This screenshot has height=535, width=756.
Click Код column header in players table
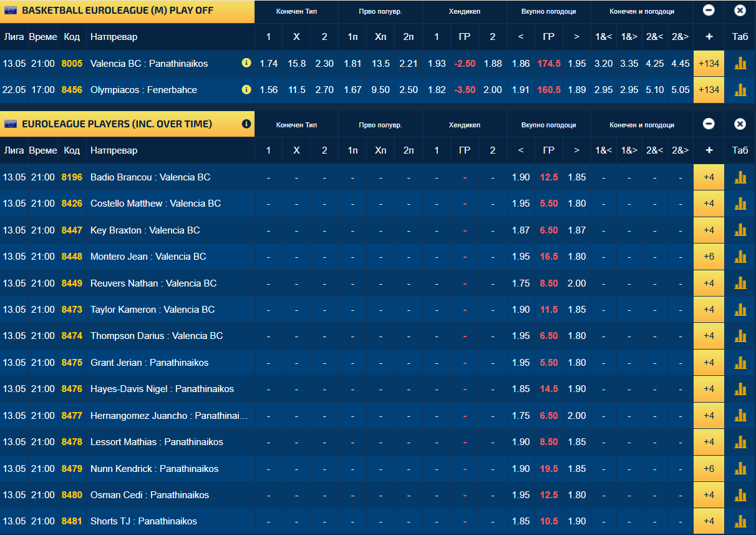[72, 150]
